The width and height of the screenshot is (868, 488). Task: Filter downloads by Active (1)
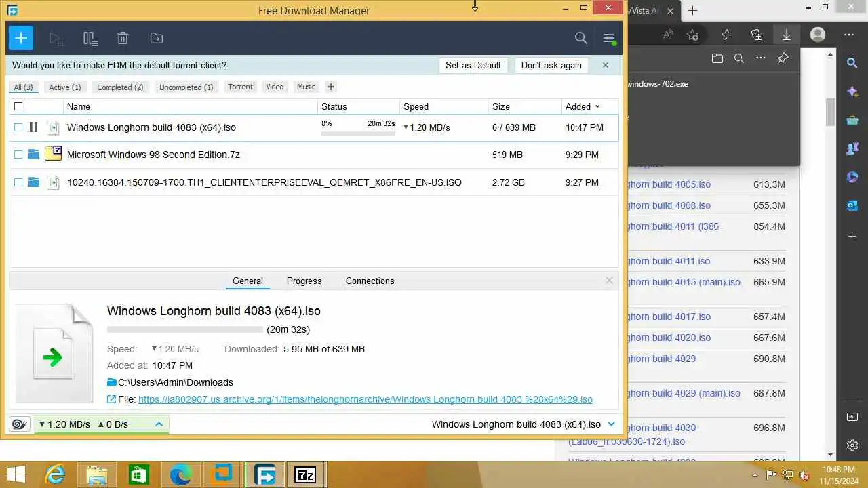tap(65, 87)
